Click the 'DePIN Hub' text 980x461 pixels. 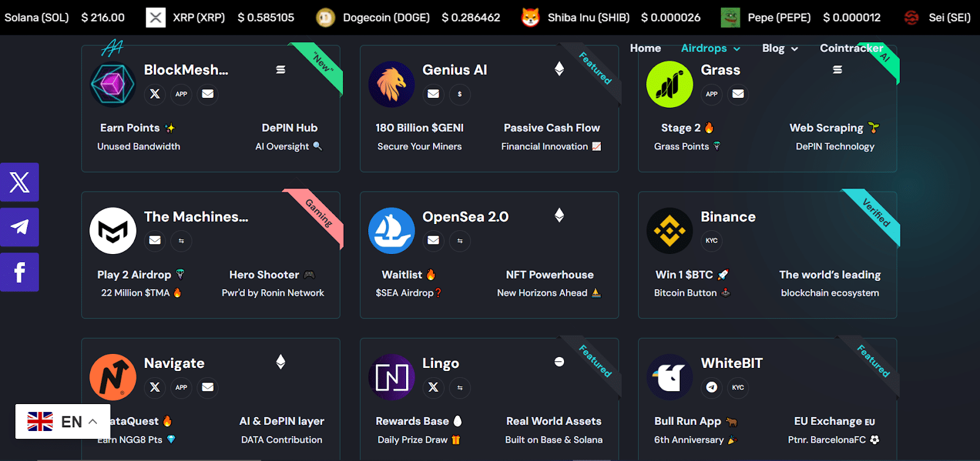click(290, 128)
